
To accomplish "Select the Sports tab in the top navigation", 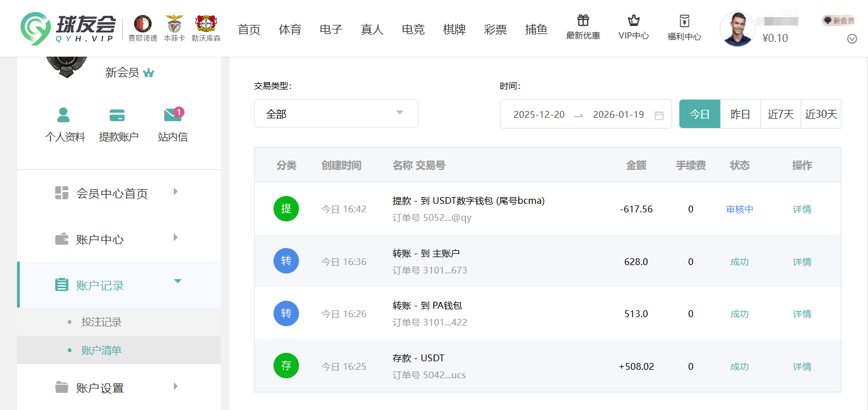I will pos(290,29).
